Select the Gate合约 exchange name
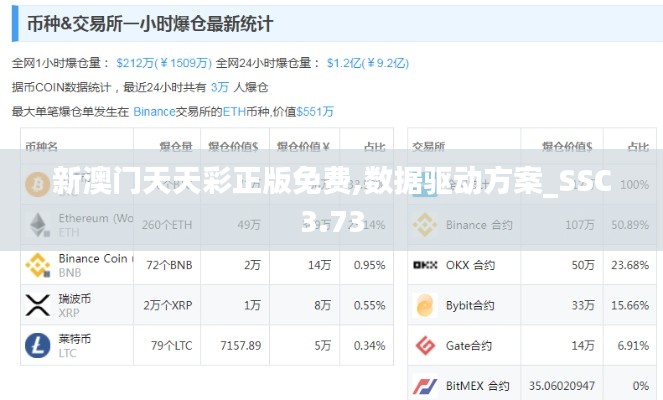663x400 pixels. (x=469, y=345)
